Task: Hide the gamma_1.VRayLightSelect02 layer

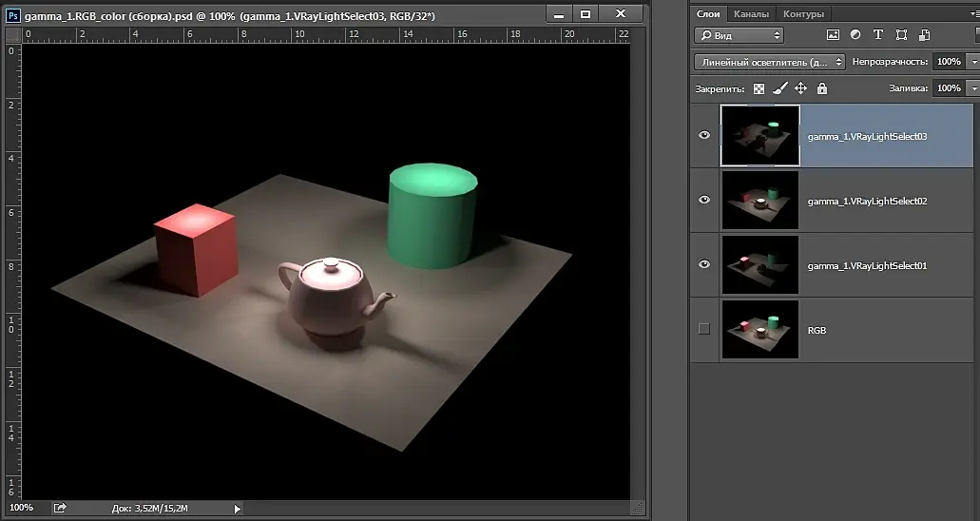Action: 704,201
